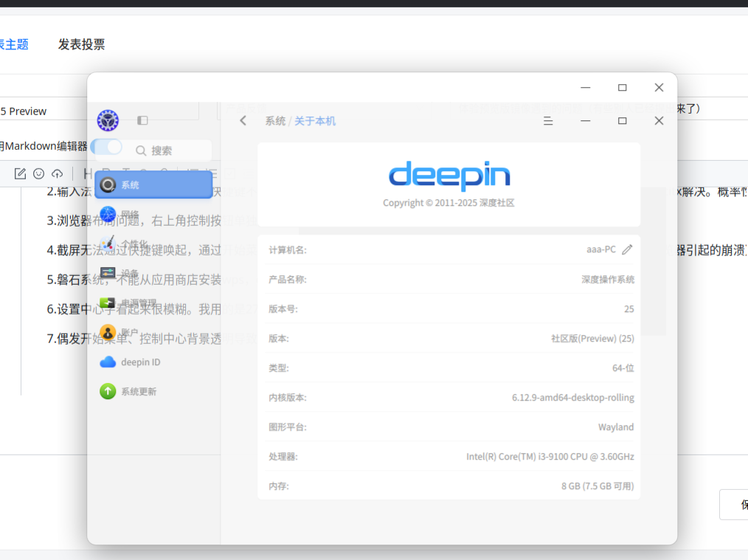Switch to the 发表投票 tab

pyautogui.click(x=82, y=44)
